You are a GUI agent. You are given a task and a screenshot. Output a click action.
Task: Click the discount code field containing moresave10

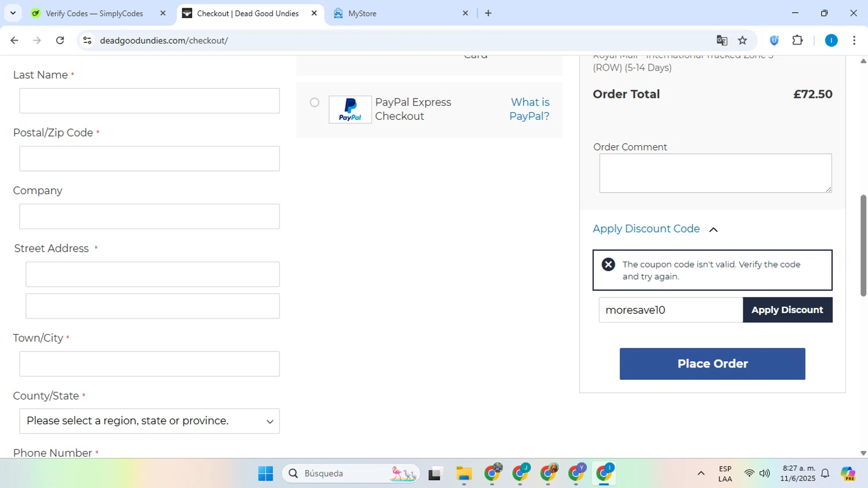[x=671, y=310]
